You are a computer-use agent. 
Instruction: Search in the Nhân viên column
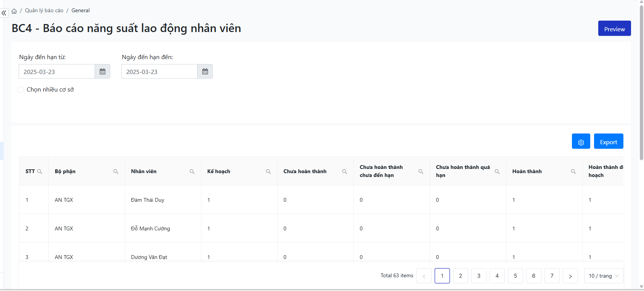[192, 172]
